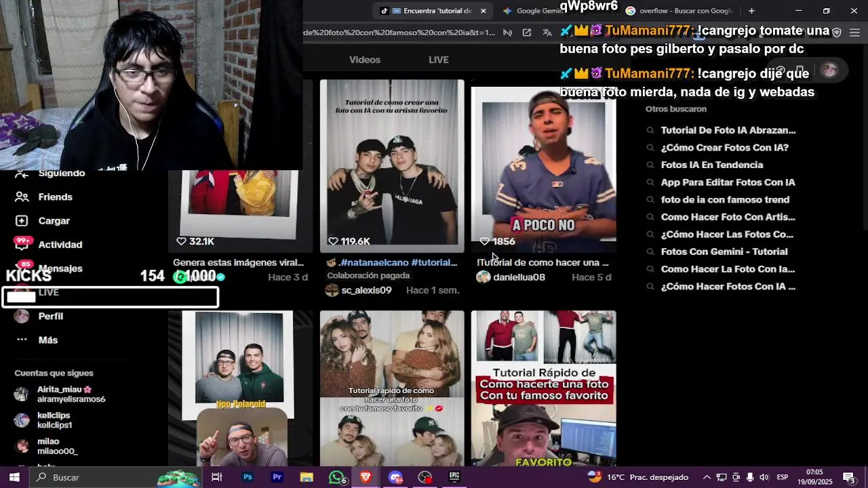868x488 pixels.
Task: Open File Explorer from the taskbar
Action: pos(307,477)
